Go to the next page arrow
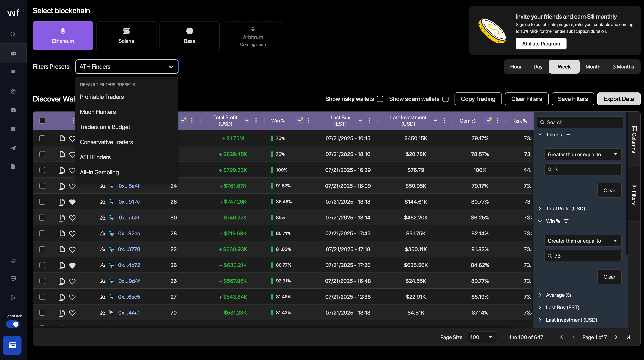644x360 pixels. tap(616, 337)
